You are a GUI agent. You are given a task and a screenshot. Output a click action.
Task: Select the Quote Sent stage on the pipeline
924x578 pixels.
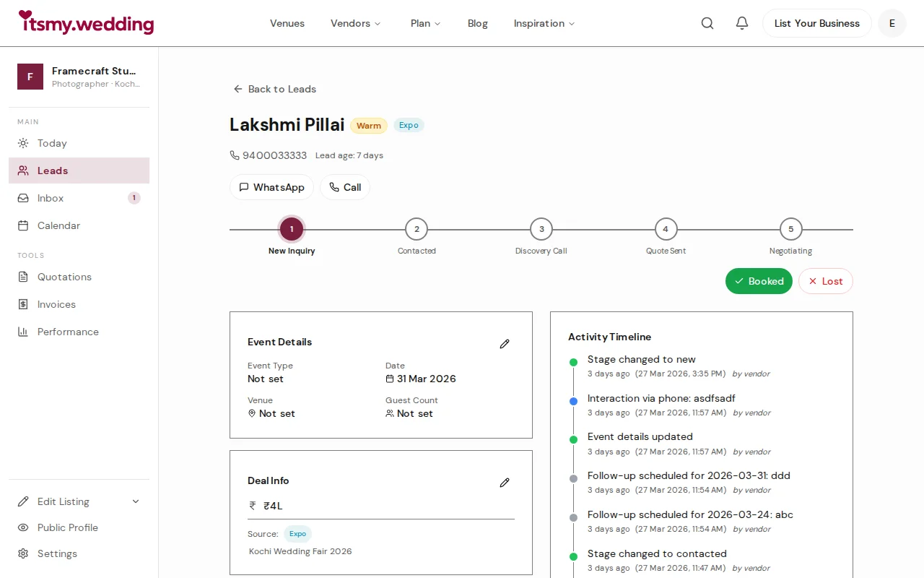pyautogui.click(x=666, y=229)
